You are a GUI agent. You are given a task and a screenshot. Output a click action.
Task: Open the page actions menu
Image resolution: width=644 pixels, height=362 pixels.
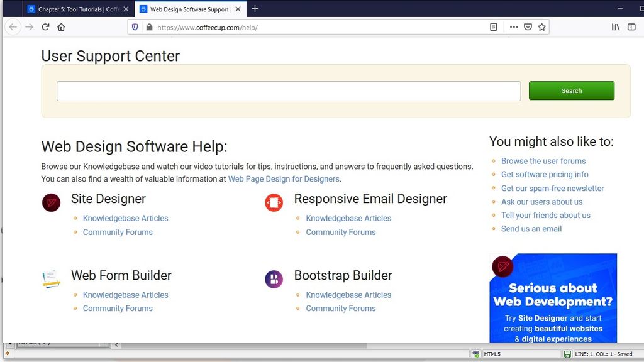click(514, 27)
